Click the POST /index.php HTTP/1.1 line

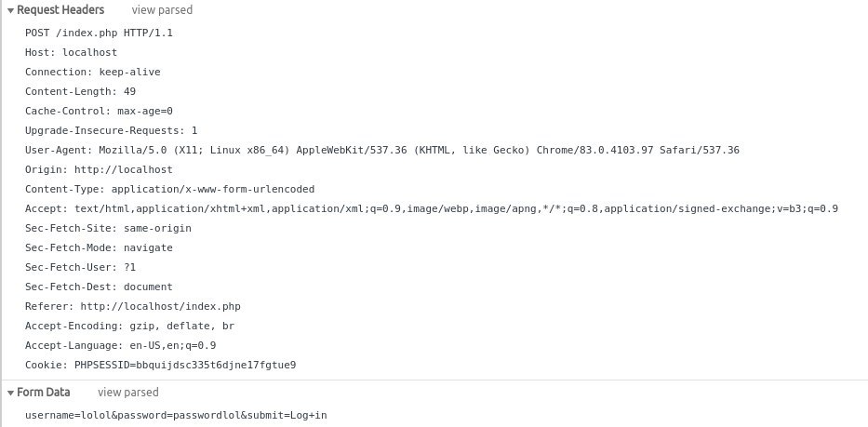(x=100, y=33)
